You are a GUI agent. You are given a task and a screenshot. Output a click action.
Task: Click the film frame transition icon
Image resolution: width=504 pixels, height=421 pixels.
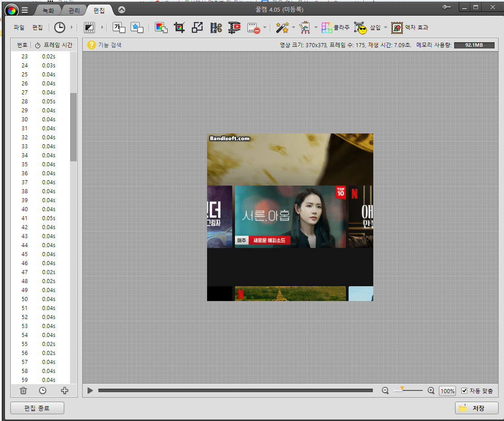89,27
